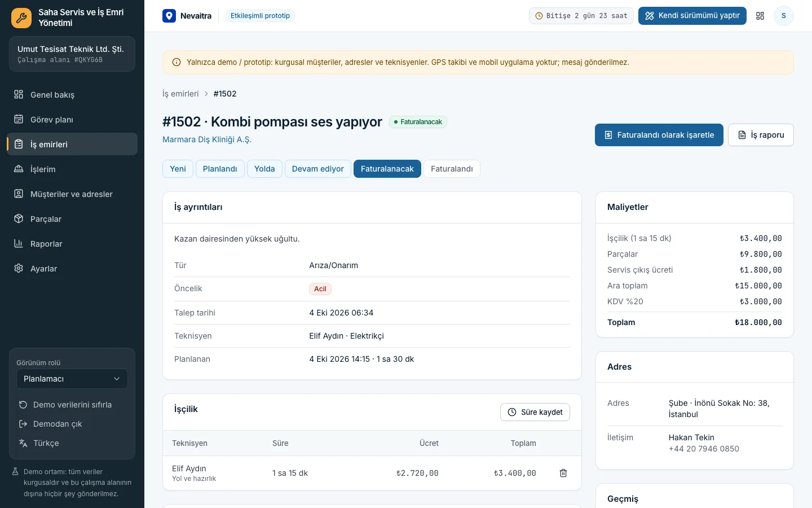
Task: Open İşlerim from sidebar
Action: point(72,169)
